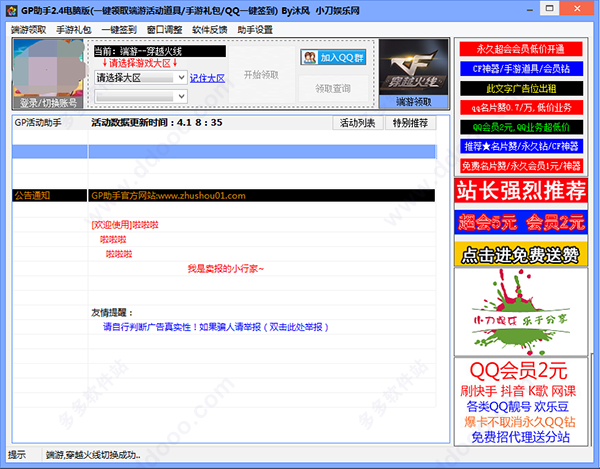
Task: Click the 加入QQ群 button
Action: tap(333, 57)
